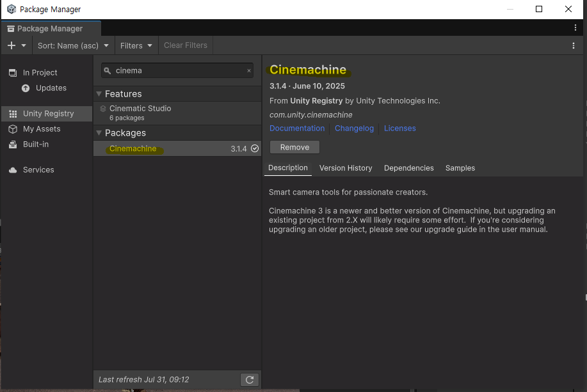Click the com.unity.cinemachine package ID text
587x392 pixels.
[310, 115]
